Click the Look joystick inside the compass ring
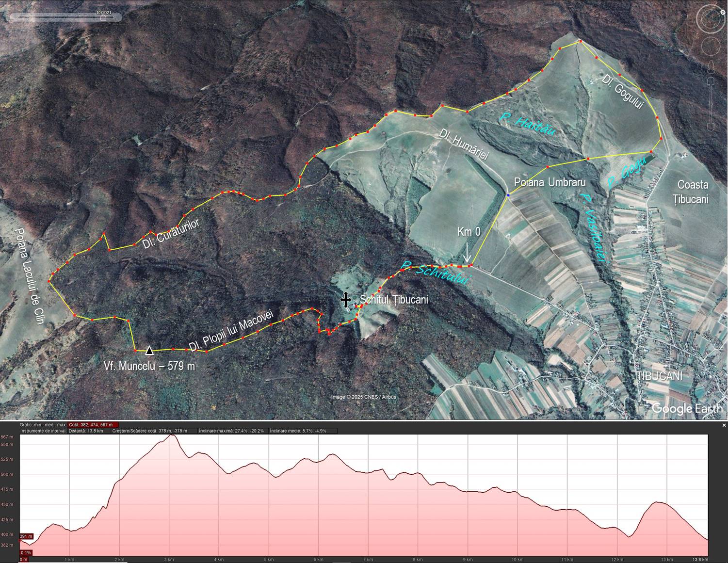Screen dimensions: 728x563 [711, 19]
